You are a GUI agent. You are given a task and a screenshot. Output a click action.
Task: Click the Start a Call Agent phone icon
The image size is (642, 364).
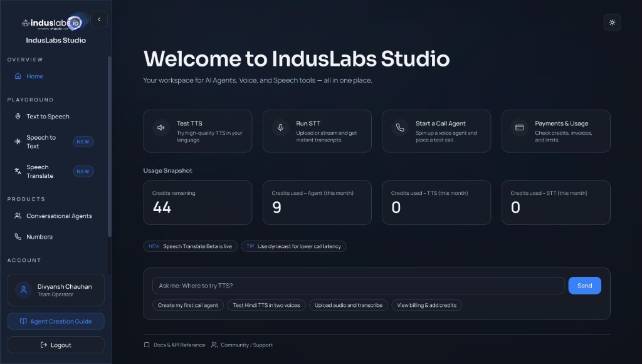[x=400, y=127]
